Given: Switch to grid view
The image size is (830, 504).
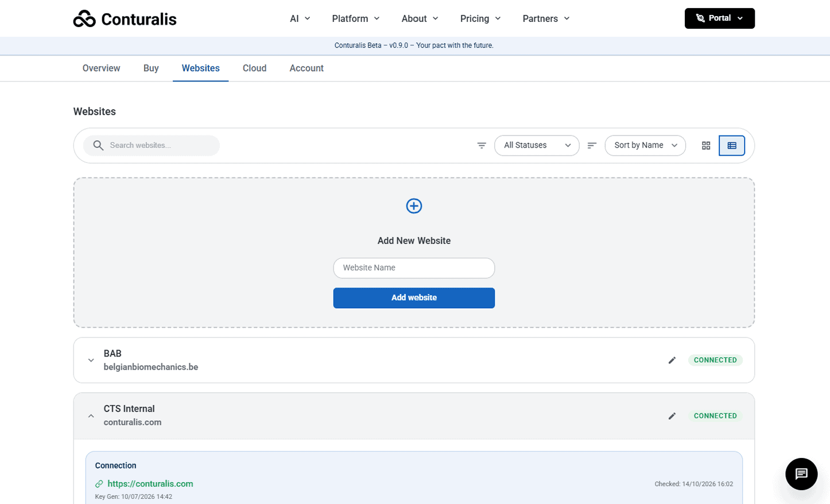Looking at the screenshot, I should (706, 146).
